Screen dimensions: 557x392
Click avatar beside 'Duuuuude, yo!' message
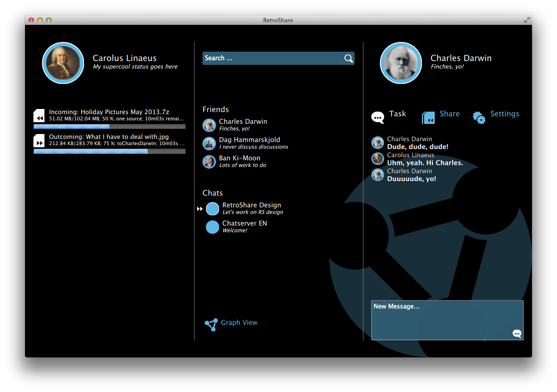pos(377,174)
